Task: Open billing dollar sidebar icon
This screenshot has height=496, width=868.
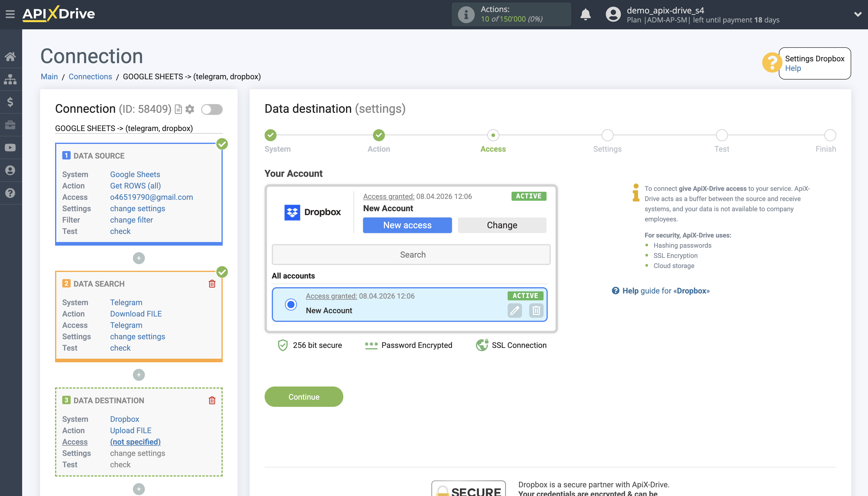Action: click(10, 102)
